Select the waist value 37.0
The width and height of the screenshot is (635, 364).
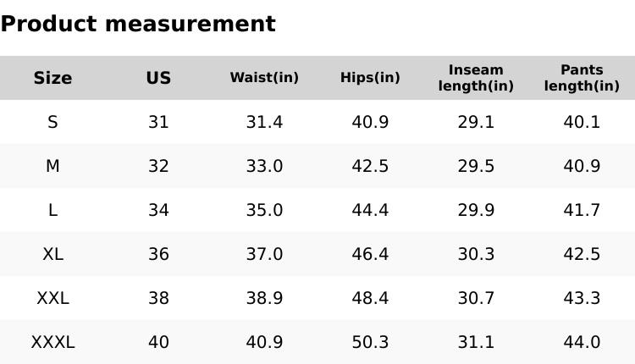(x=264, y=254)
